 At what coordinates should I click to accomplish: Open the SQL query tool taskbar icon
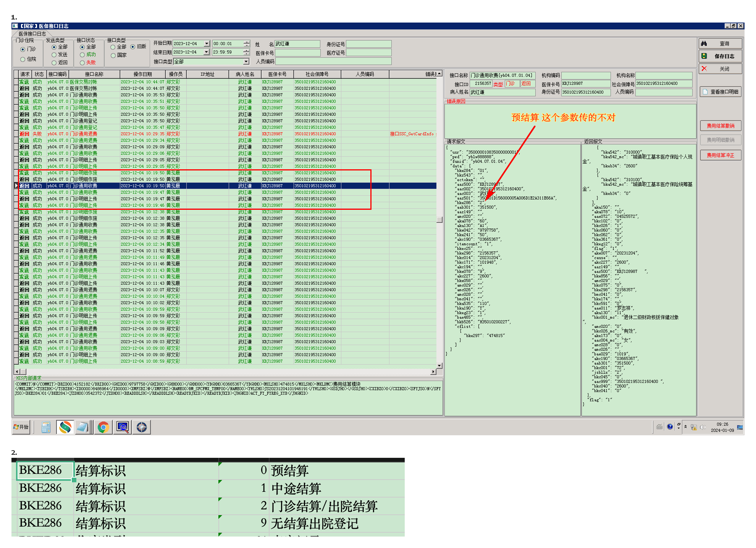coord(123,427)
